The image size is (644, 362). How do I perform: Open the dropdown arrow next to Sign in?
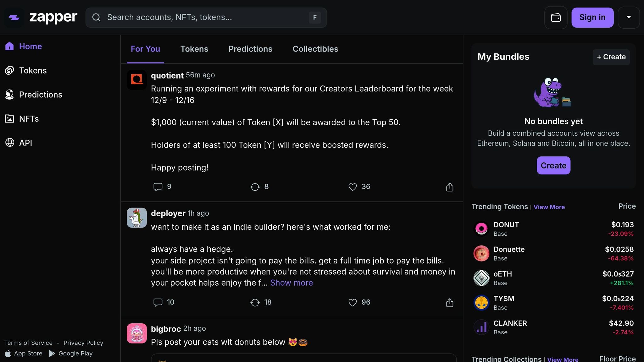point(629,17)
